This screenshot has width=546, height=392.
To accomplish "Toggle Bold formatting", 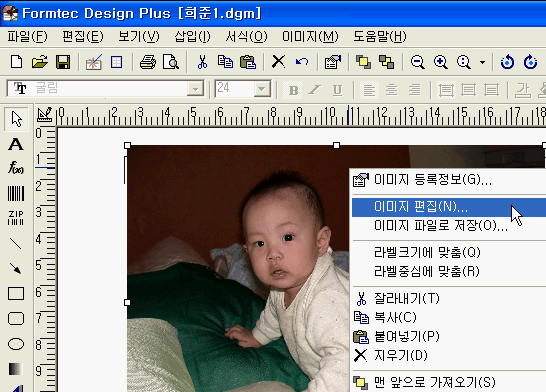I will (294, 90).
